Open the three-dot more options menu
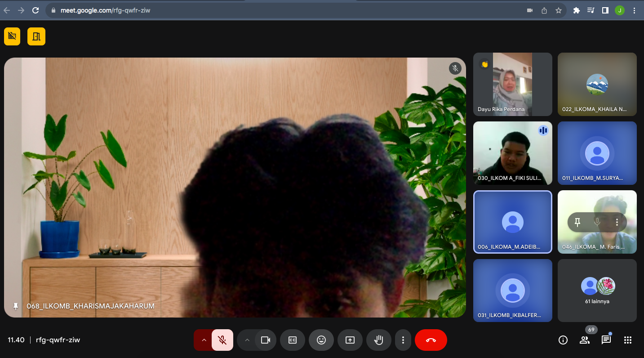644x358 pixels. tap(403, 340)
